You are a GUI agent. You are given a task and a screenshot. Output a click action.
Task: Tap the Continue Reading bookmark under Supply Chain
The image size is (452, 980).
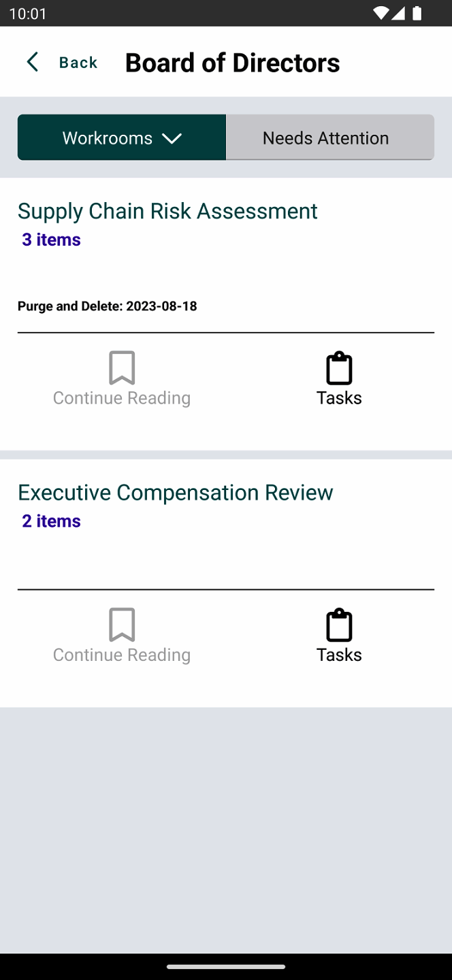pyautogui.click(x=122, y=368)
